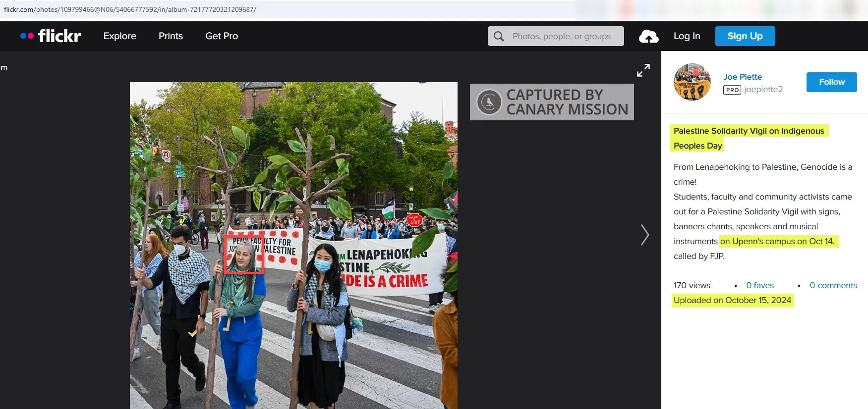Screen dimensions: 868x409
Task: Click the '170 views' count
Action: point(692,285)
